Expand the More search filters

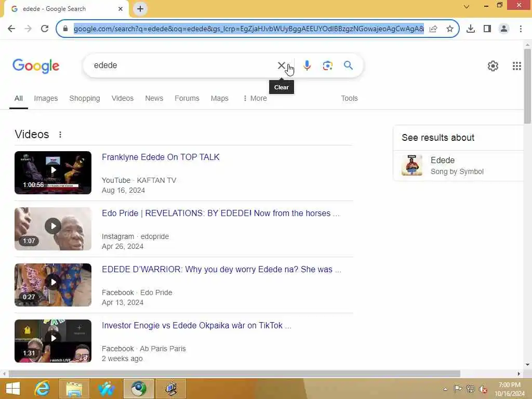255,98
